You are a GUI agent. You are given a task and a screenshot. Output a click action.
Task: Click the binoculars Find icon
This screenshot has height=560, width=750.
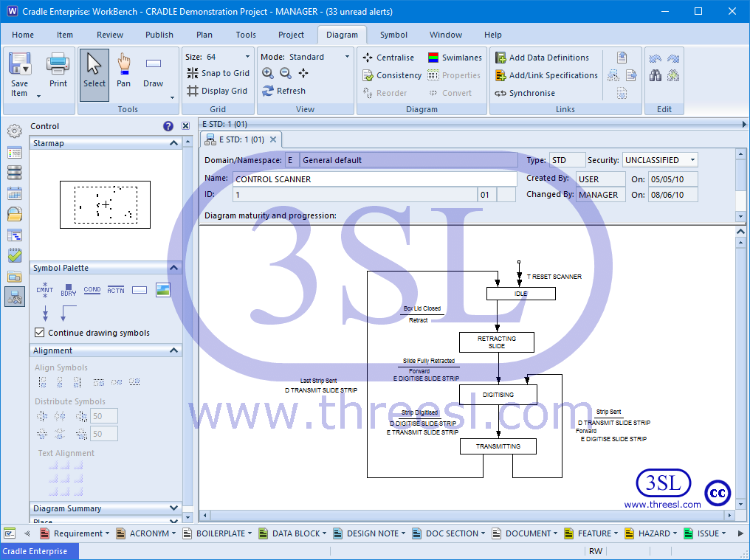pyautogui.click(x=656, y=75)
